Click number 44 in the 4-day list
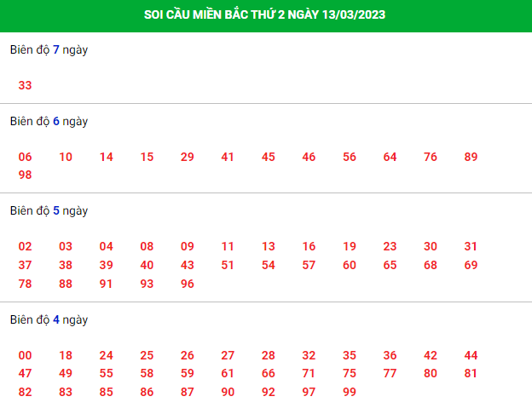The width and height of the screenshot is (532, 408). [471, 355]
